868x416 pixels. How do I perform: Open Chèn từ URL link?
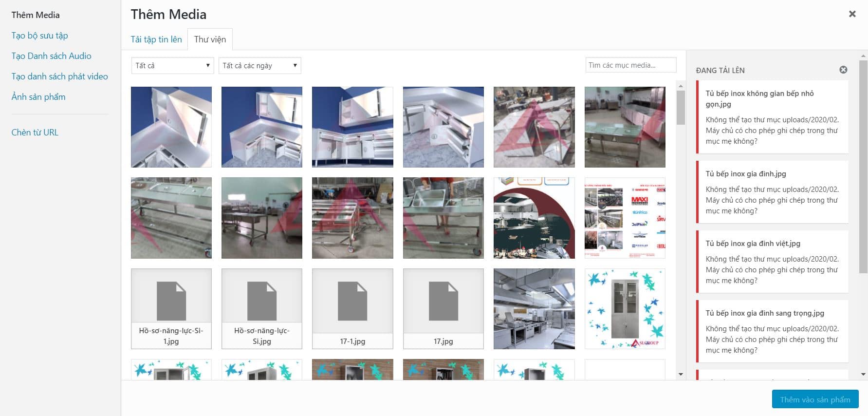[x=35, y=132]
